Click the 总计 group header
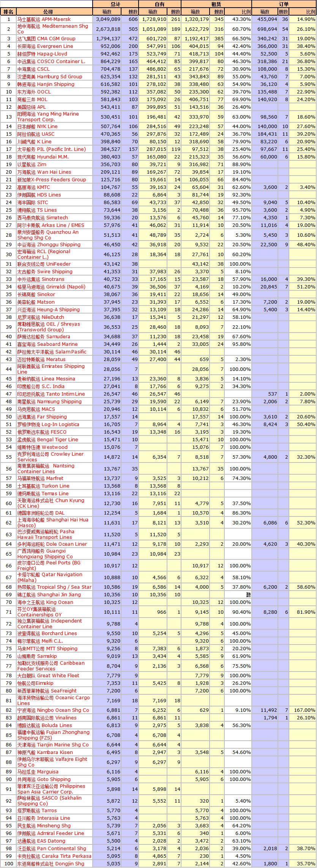This screenshot has height=868, width=317. 115,4
